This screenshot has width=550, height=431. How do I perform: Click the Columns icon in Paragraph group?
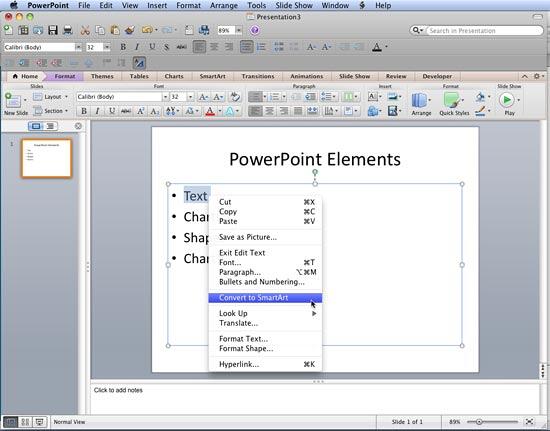click(x=348, y=97)
